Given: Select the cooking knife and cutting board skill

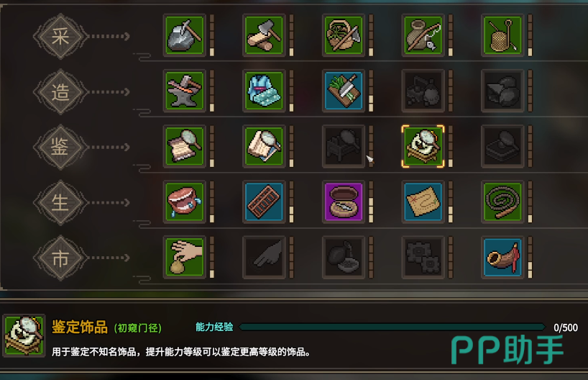Looking at the screenshot, I should tap(344, 91).
